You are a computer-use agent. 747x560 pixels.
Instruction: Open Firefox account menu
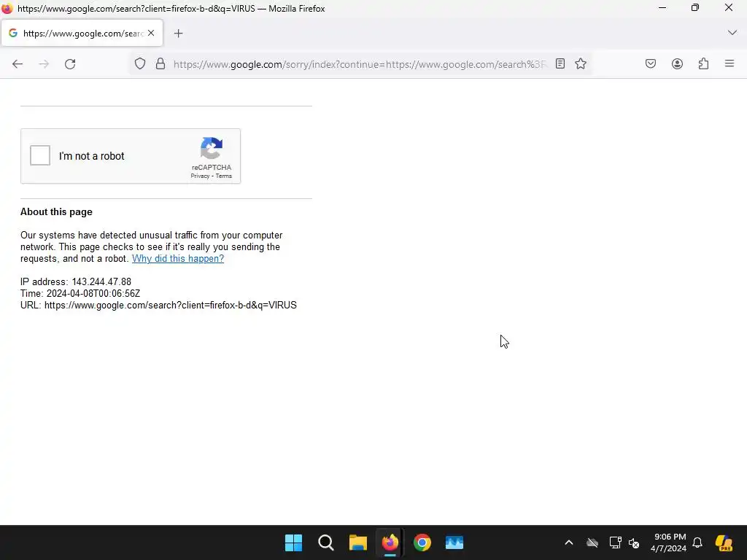click(x=677, y=64)
